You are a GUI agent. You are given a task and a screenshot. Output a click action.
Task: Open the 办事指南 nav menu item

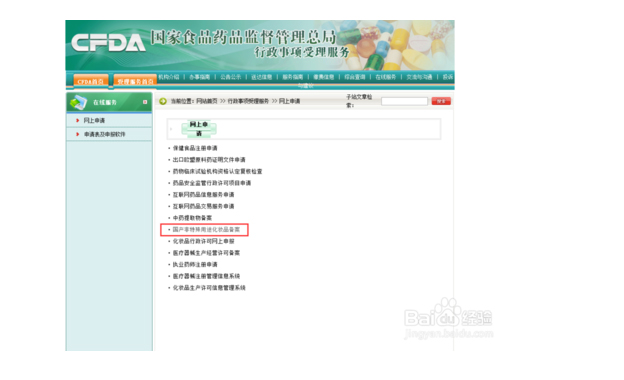point(199,77)
